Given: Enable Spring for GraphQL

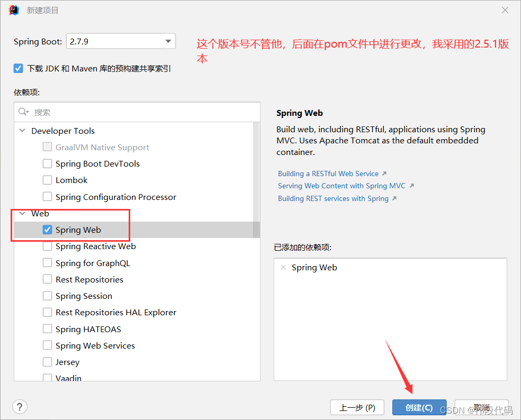Looking at the screenshot, I should [x=48, y=263].
